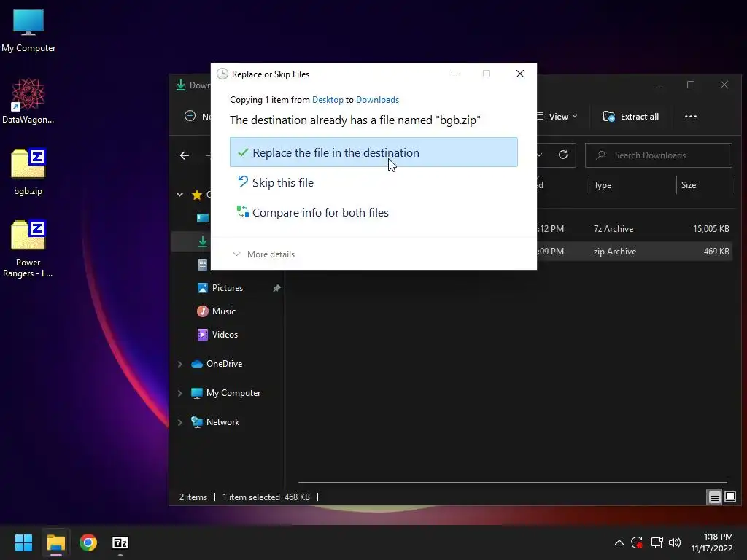Sort by the Size column header

[x=689, y=185]
